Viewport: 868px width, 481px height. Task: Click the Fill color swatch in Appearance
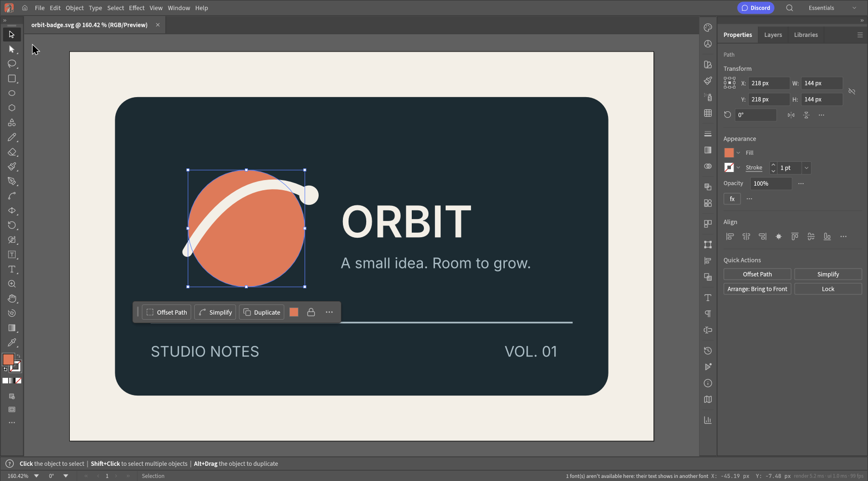pyautogui.click(x=729, y=153)
